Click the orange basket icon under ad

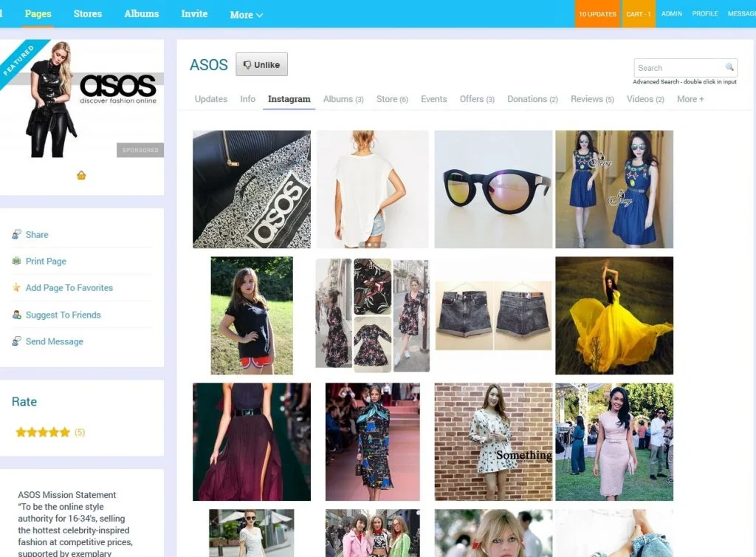81,175
